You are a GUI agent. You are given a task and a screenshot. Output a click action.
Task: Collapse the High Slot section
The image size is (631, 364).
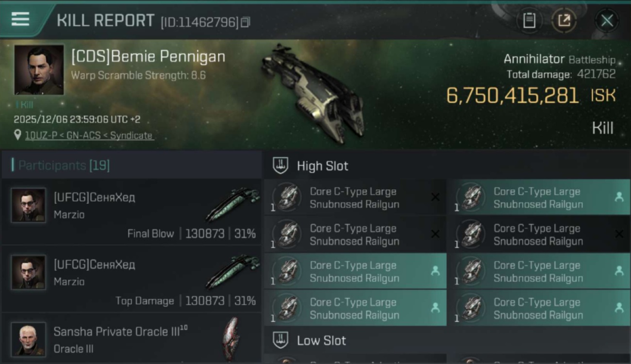click(322, 166)
